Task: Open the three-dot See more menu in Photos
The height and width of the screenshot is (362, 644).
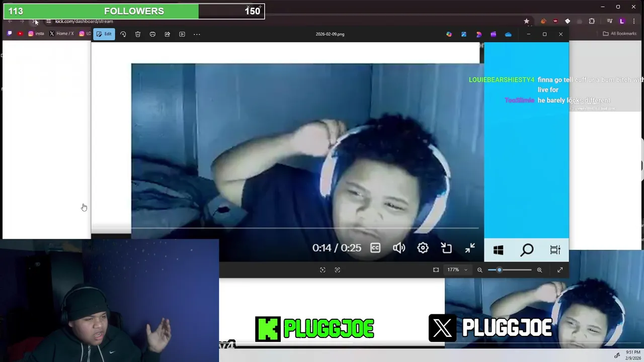Action: click(197, 34)
